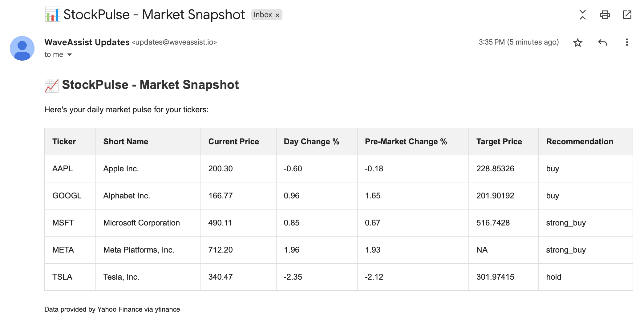Reply using the arrow icon
This screenshot has height=335, width=644.
(x=602, y=42)
